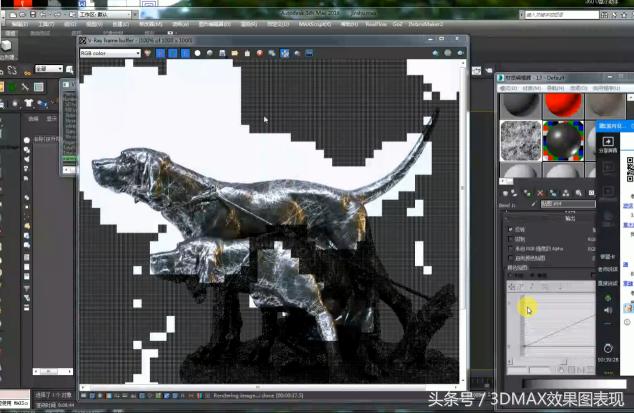The width and height of the screenshot is (634, 413).
Task: Click V-Ray frame buffer horizontal scrollbar
Action: click(x=270, y=387)
